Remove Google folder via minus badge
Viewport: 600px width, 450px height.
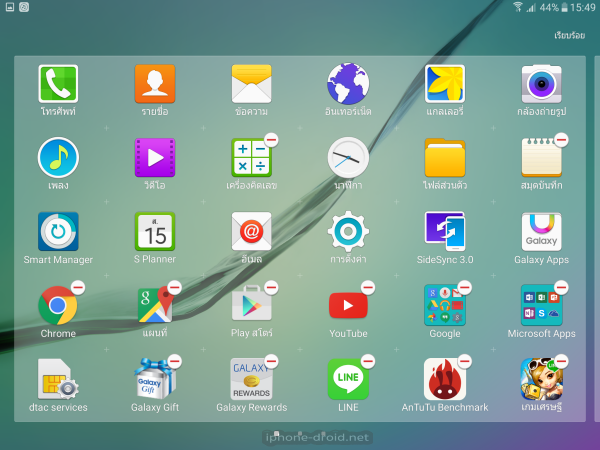coord(465,287)
